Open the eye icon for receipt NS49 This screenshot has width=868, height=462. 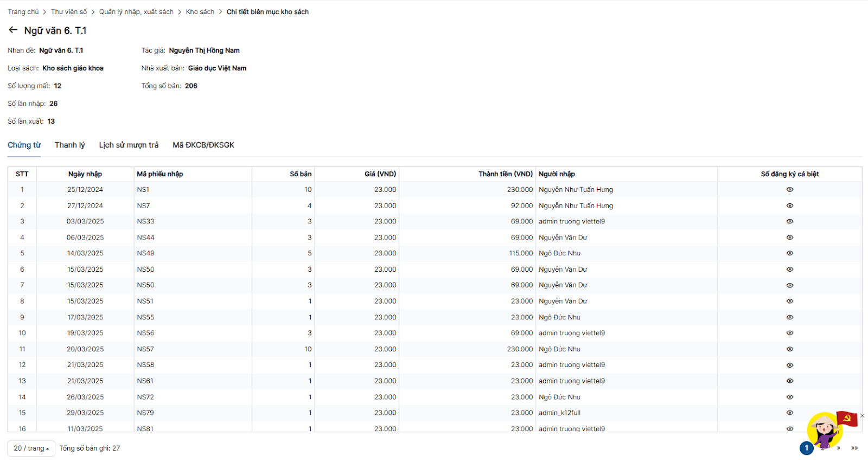[789, 253]
